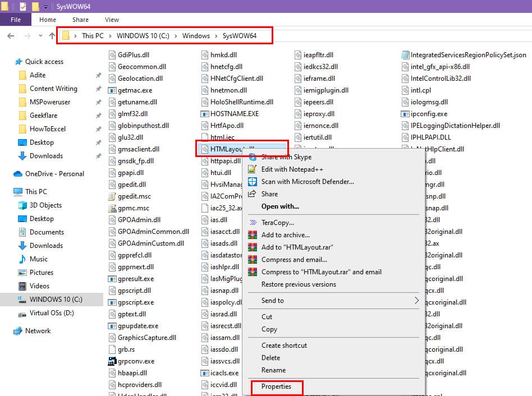The image size is (532, 396).
Task: Open the Content Writing pinned folder
Action: (x=53, y=89)
